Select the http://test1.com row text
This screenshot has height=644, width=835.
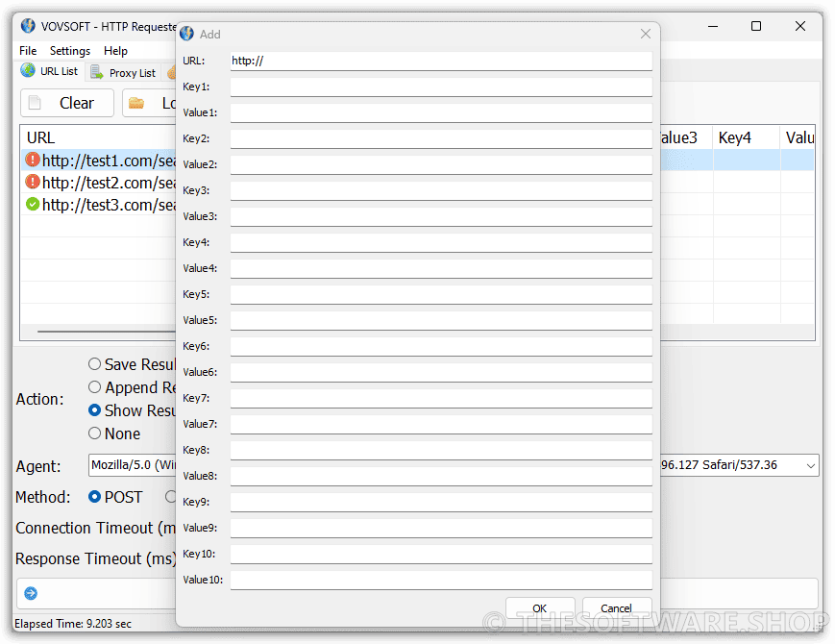click(x=109, y=161)
